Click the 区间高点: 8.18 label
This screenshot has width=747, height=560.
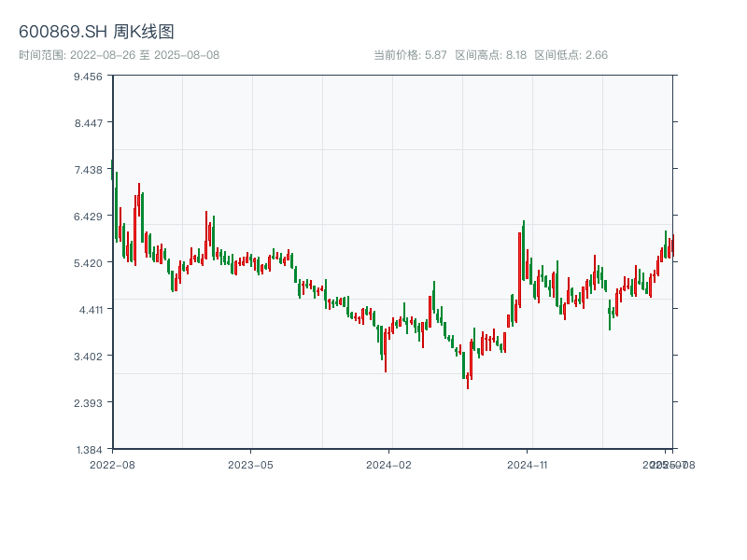[x=491, y=55]
